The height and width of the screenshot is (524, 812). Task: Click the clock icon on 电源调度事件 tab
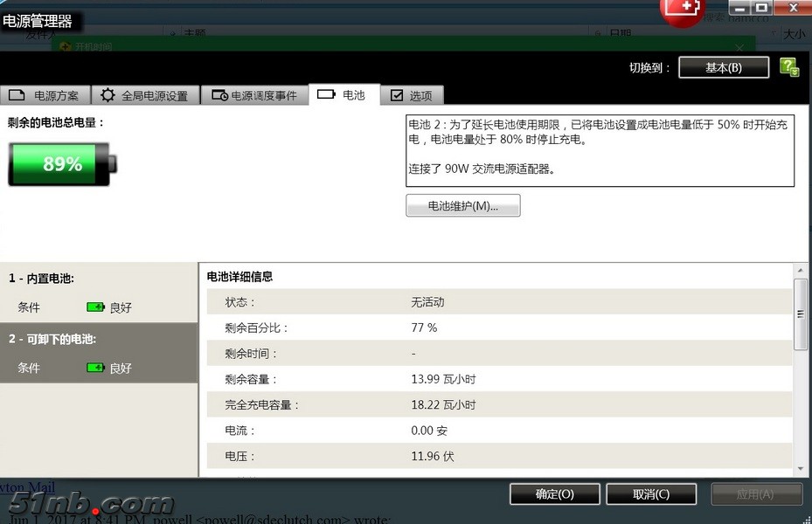click(219, 95)
